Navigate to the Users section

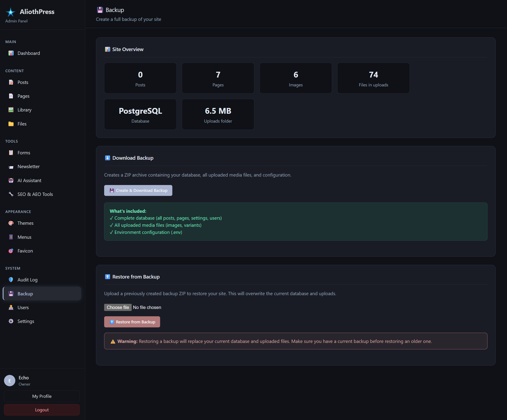pyautogui.click(x=23, y=307)
